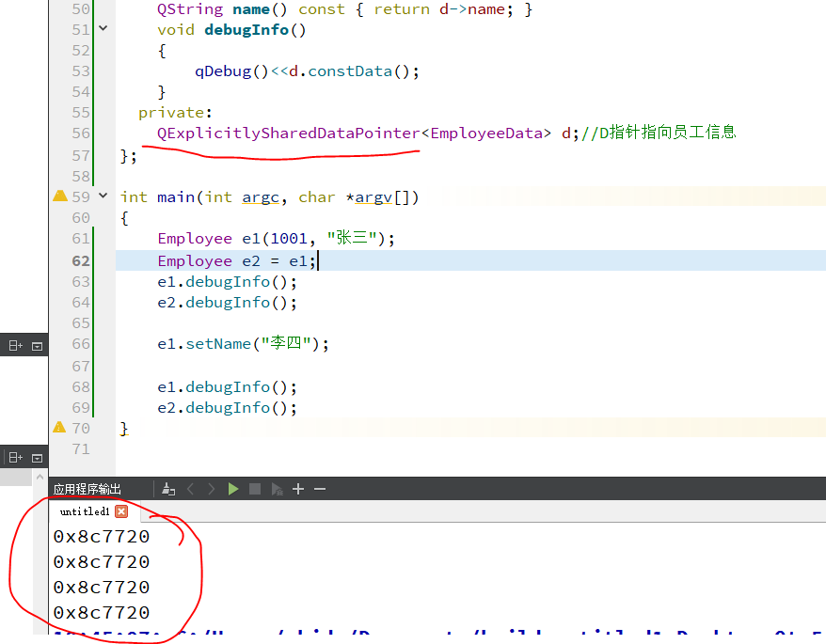Jump to next output item chevron
826x644 pixels.
[x=213, y=489]
